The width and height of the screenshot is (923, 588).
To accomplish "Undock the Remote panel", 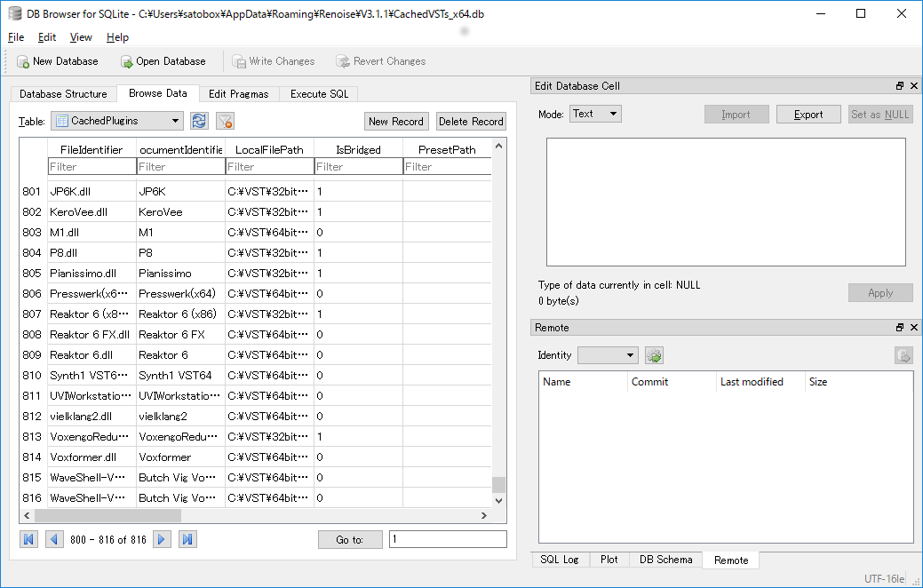I will pos(899,327).
